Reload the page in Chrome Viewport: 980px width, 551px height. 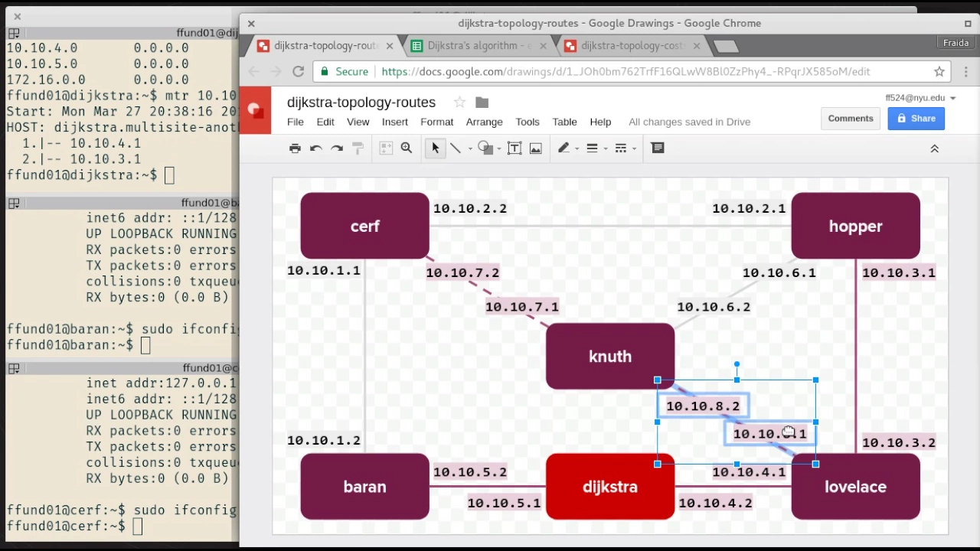point(298,71)
